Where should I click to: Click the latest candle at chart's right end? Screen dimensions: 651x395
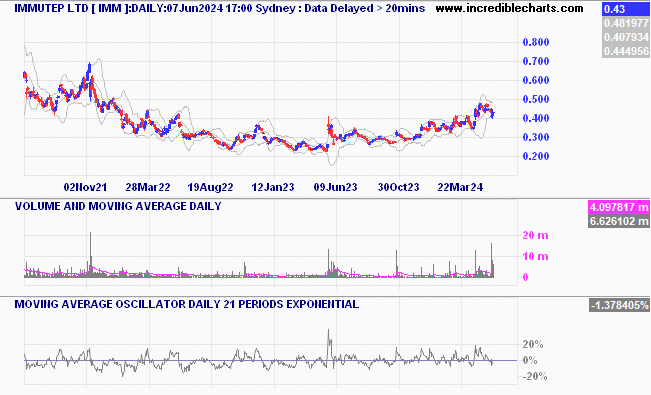[493, 114]
